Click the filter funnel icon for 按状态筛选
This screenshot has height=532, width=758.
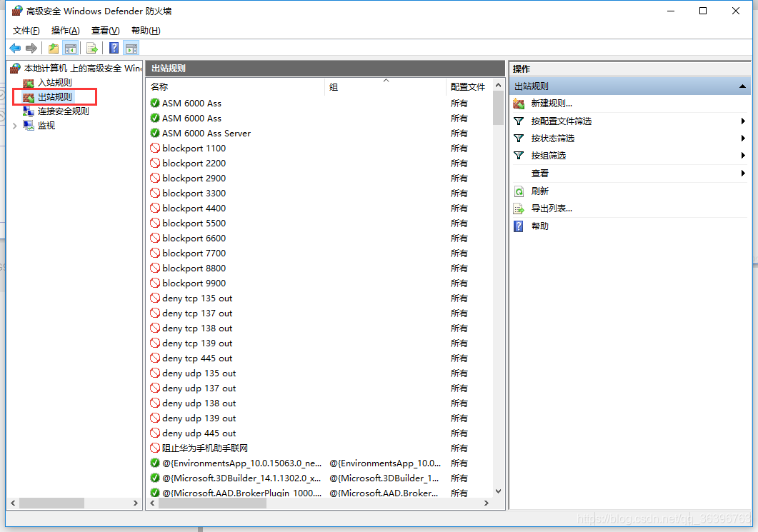(x=519, y=139)
